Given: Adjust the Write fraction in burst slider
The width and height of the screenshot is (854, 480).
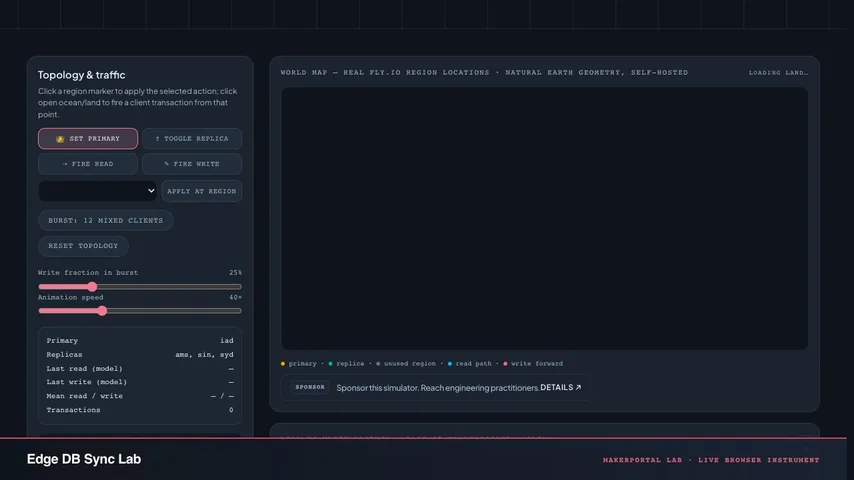Looking at the screenshot, I should (140, 286).
